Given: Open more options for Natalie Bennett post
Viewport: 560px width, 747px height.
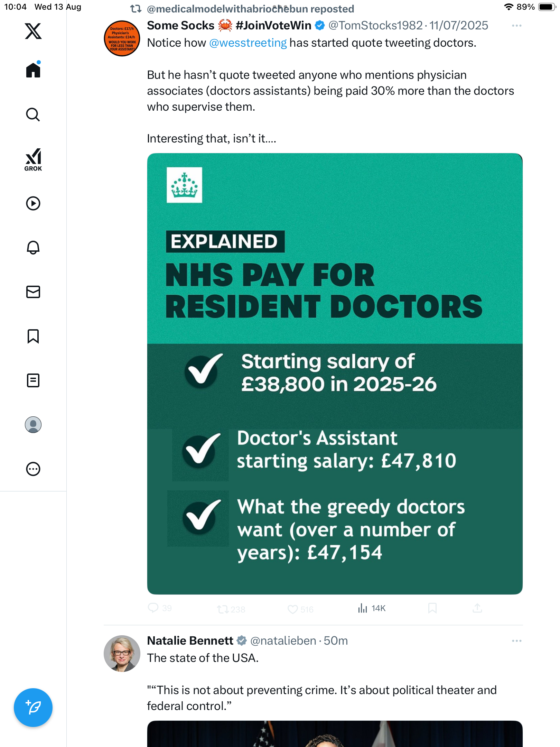Looking at the screenshot, I should pyautogui.click(x=516, y=641).
